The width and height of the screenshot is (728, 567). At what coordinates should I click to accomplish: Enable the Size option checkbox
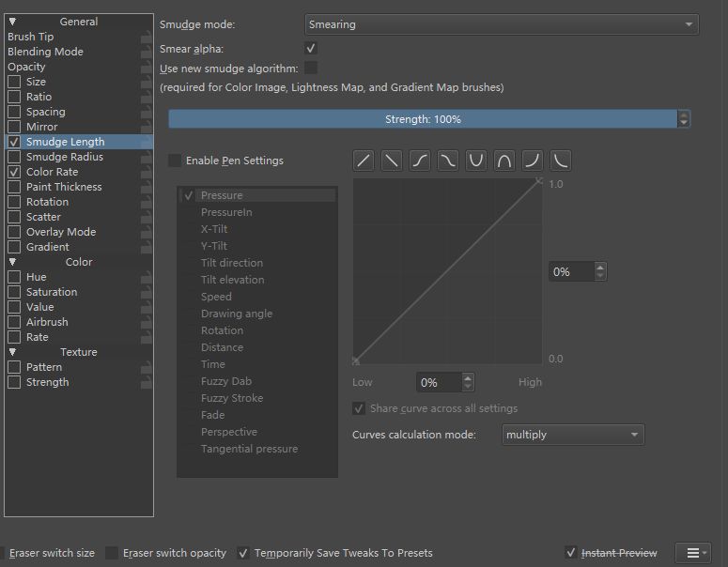(x=14, y=82)
